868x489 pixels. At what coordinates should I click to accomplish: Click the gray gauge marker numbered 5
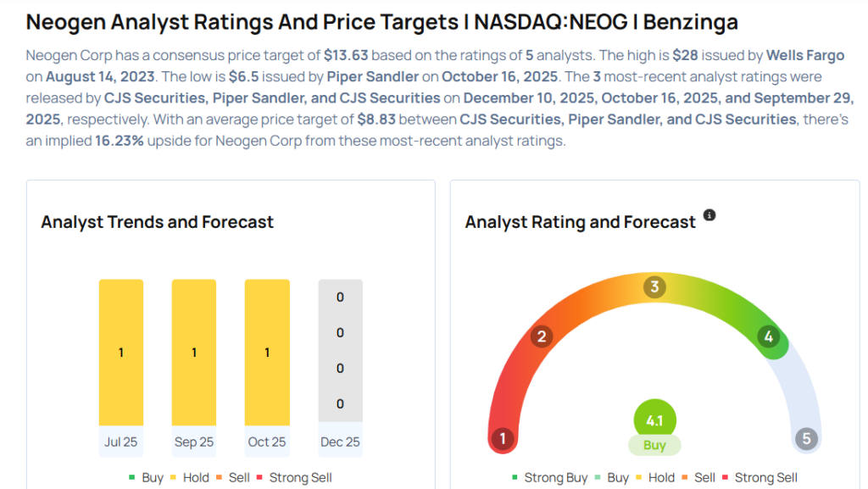(806, 439)
